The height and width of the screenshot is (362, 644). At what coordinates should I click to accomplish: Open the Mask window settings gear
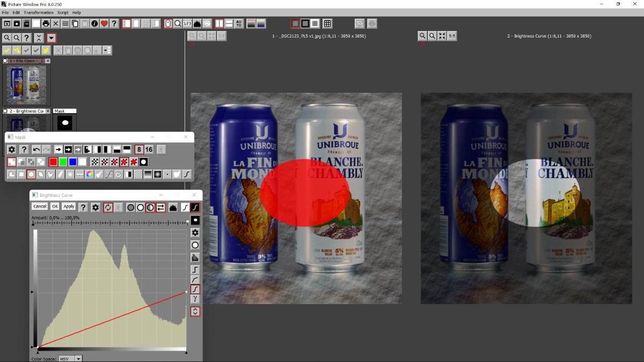point(11,149)
